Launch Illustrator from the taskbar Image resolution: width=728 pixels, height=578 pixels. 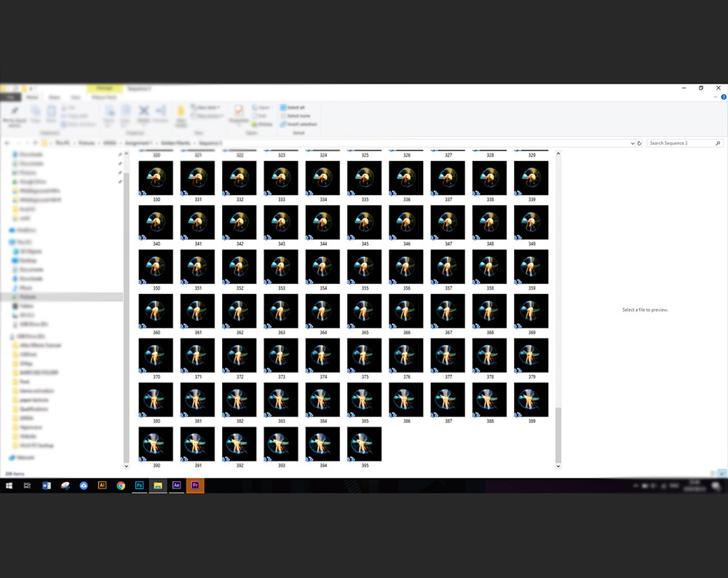point(102,486)
